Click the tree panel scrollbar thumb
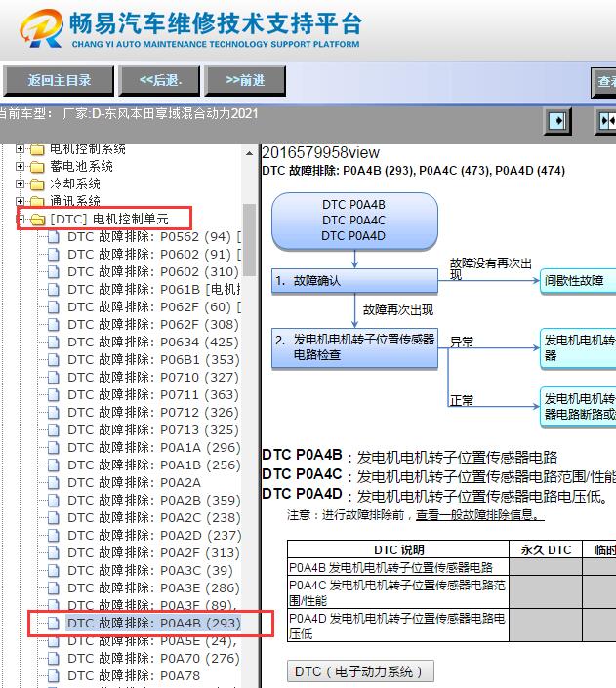The height and width of the screenshot is (688, 616). point(249,240)
